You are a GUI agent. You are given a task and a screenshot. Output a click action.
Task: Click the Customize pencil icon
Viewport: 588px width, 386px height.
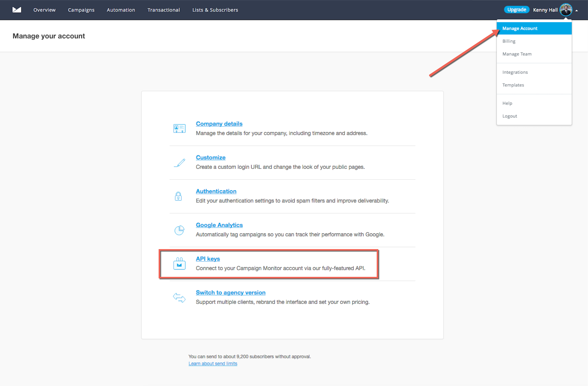pos(179,162)
